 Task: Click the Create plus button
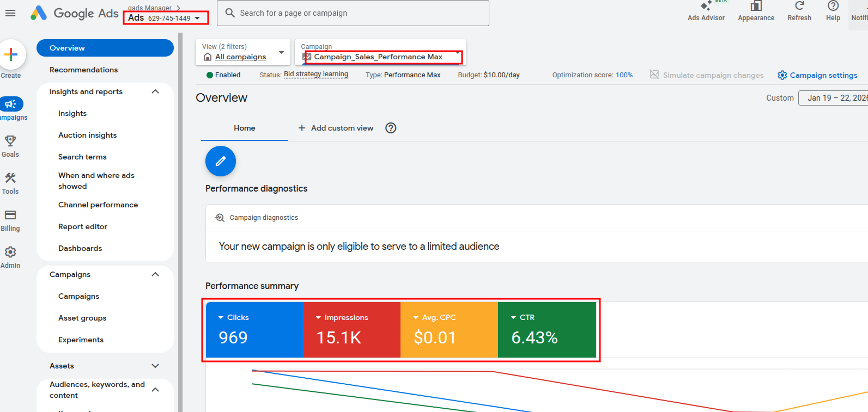coord(11,54)
